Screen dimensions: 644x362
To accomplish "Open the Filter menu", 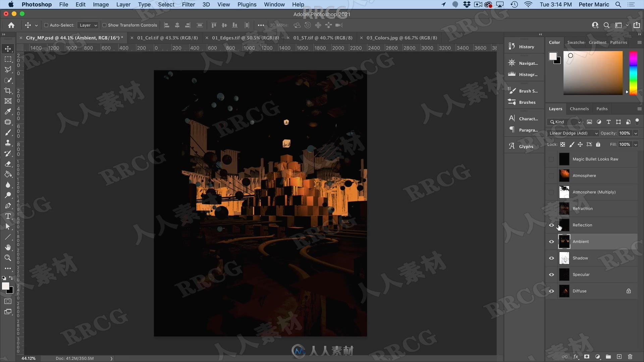I will click(187, 4).
